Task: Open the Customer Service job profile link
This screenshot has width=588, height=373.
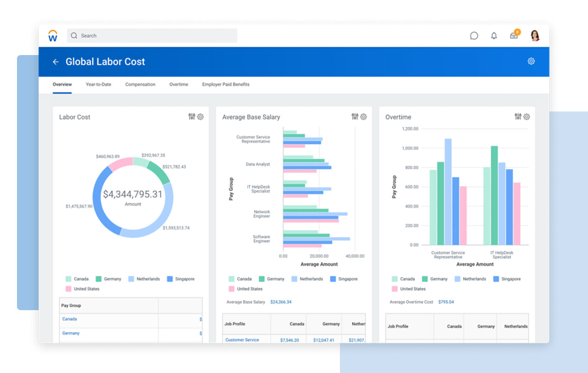Action: (242, 340)
